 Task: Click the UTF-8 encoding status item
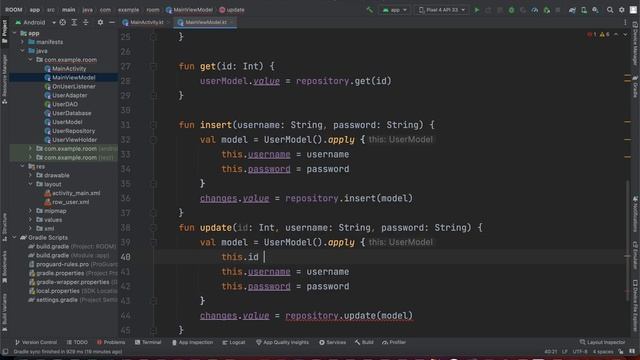click(580, 352)
